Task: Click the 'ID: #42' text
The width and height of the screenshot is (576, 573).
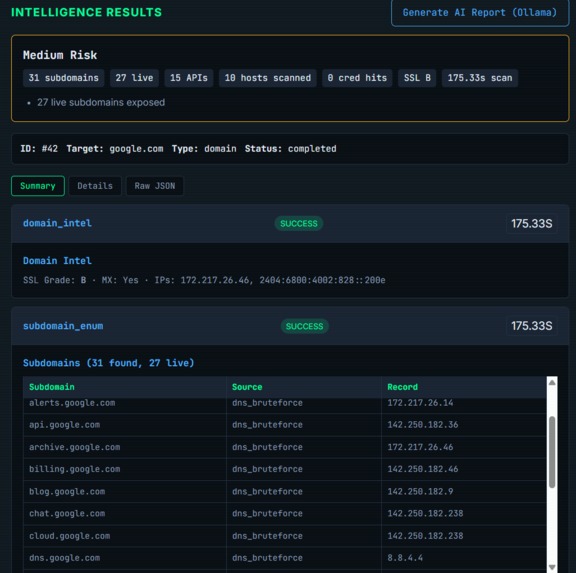Action: point(39,149)
